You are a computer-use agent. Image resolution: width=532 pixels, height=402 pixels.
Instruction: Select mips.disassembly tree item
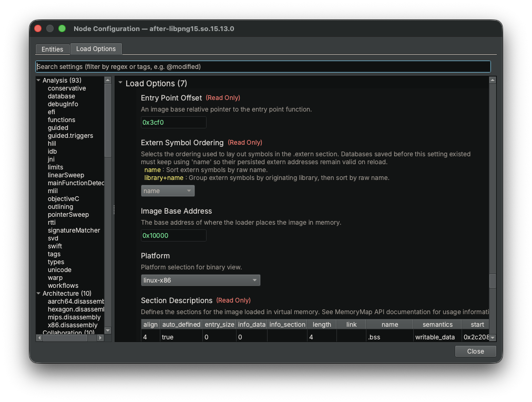74,317
